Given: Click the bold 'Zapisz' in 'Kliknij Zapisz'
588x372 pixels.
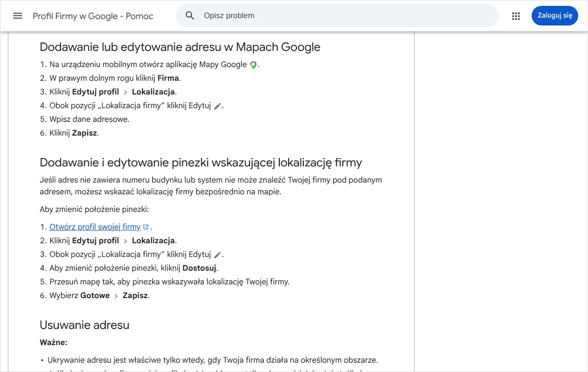Looking at the screenshot, I should point(84,133).
